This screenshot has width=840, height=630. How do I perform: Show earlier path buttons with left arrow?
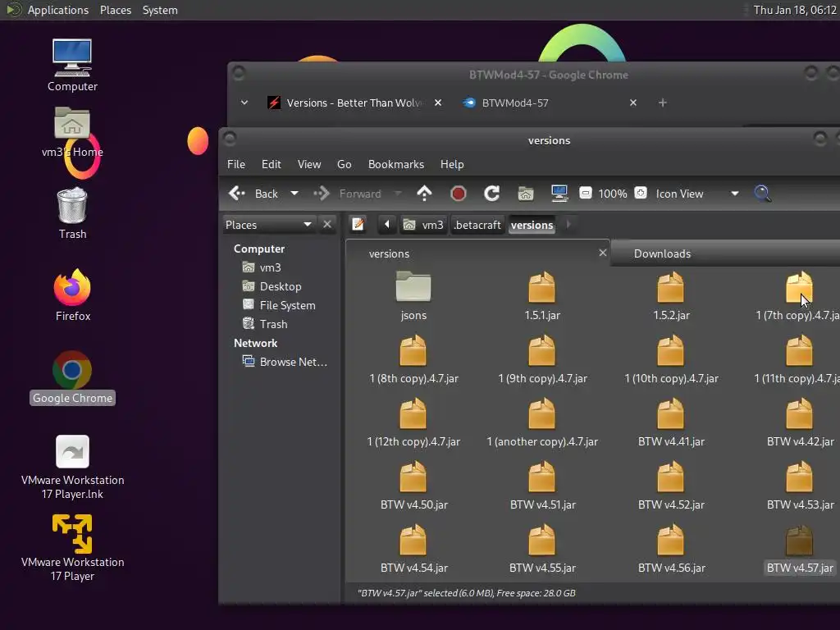[387, 225]
